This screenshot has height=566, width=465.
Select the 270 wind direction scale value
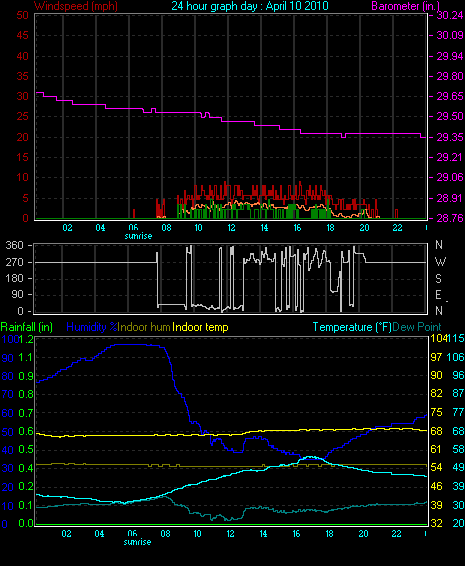pyautogui.click(x=14, y=262)
